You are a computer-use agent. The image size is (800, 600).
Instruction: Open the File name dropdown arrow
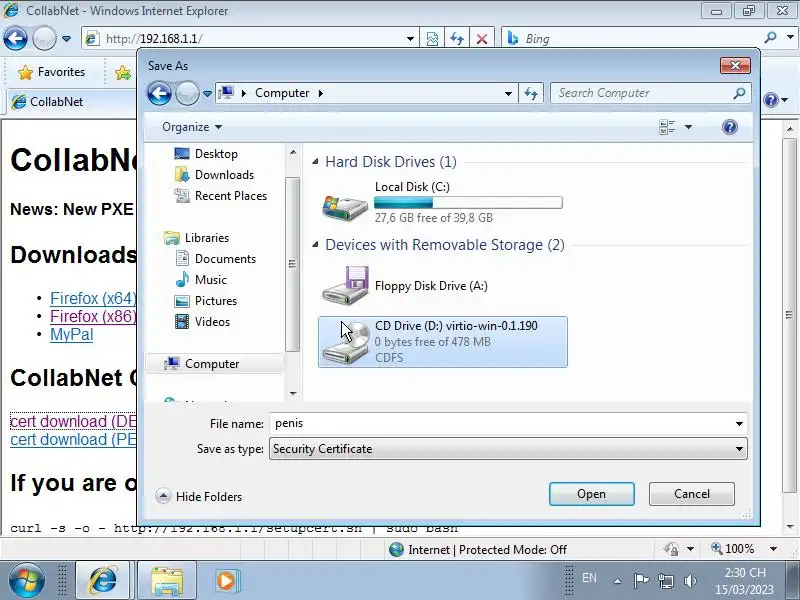pos(739,423)
